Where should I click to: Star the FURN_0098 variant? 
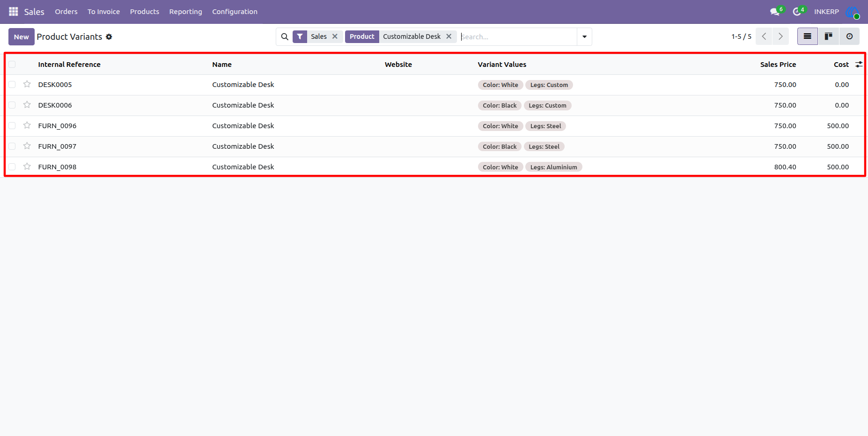pos(27,167)
